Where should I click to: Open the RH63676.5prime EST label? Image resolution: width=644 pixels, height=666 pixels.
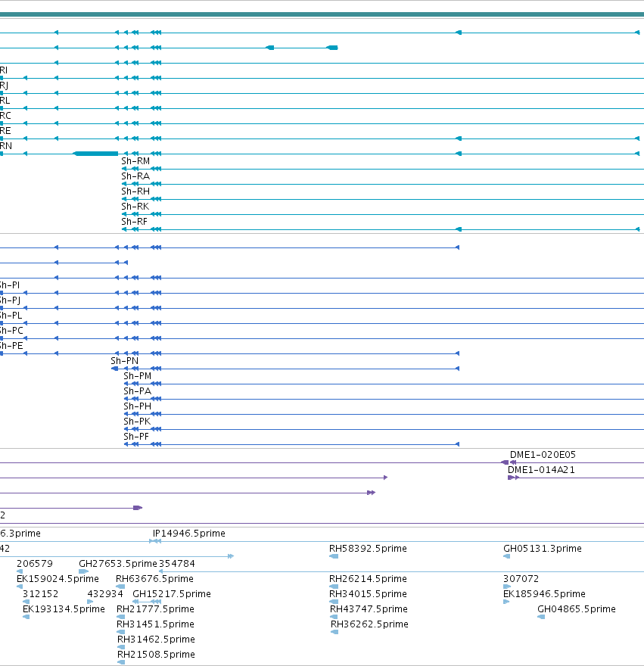tap(154, 578)
